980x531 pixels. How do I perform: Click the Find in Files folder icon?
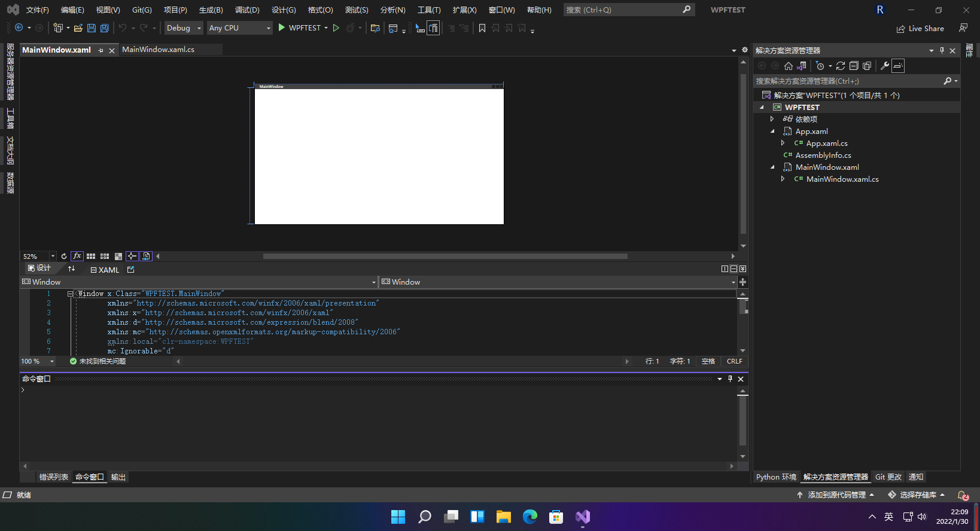pos(376,28)
